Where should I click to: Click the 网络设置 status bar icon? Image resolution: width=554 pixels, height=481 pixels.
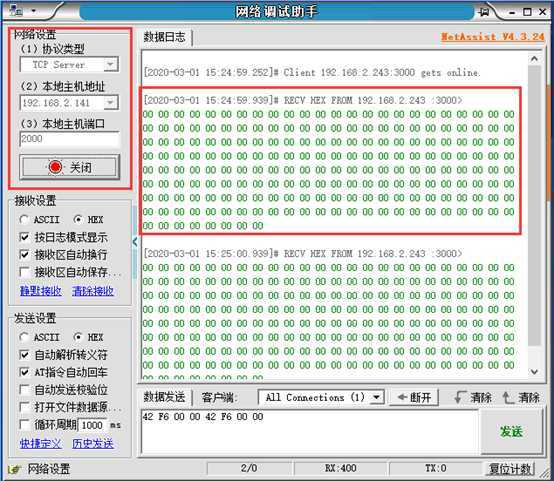(14, 469)
